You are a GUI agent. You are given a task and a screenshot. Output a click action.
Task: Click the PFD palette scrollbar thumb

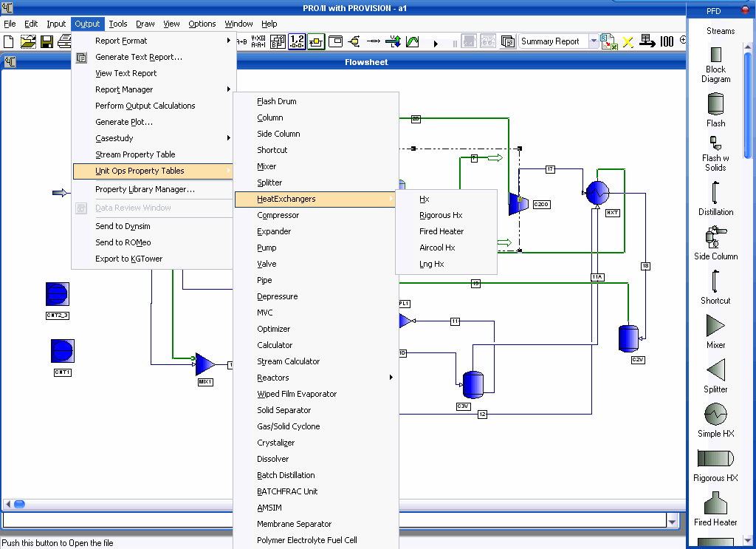[748, 105]
